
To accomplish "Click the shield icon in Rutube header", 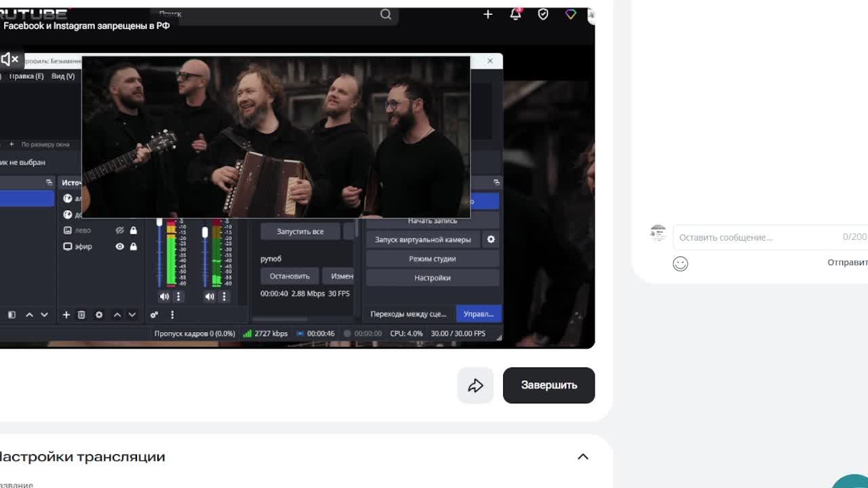I will (x=543, y=14).
